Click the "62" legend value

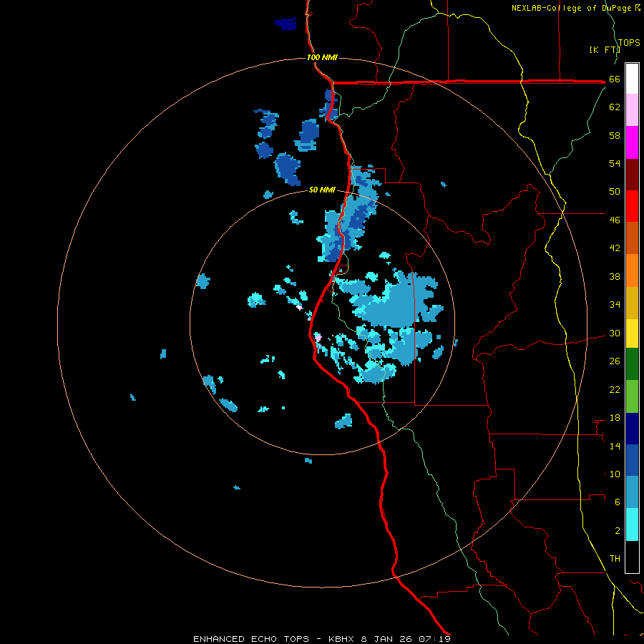615,107
